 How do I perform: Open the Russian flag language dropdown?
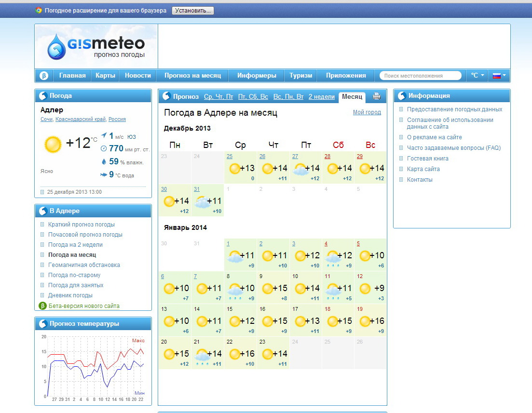pos(499,76)
